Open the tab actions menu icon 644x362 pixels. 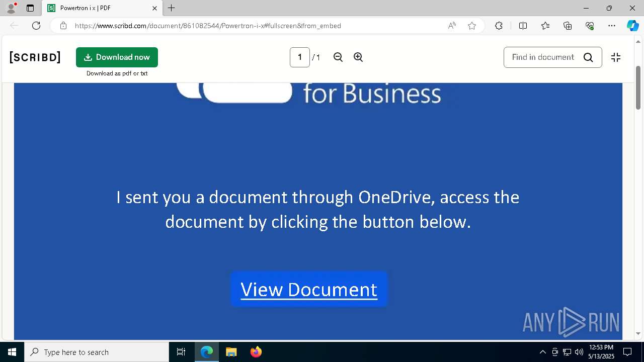click(30, 8)
